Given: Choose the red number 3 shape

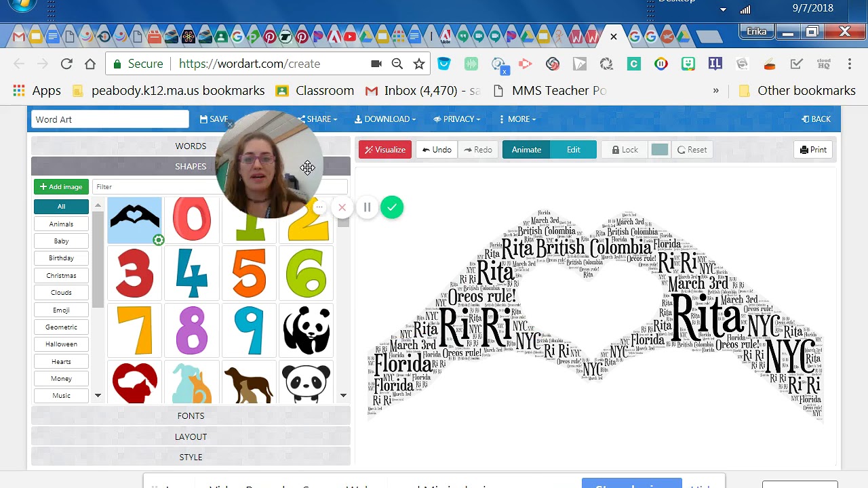Looking at the screenshot, I should (x=134, y=273).
